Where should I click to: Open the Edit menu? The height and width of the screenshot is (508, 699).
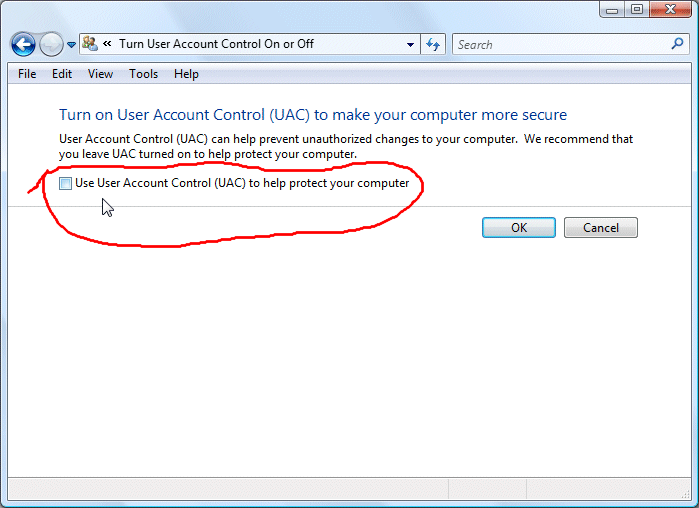click(x=62, y=74)
